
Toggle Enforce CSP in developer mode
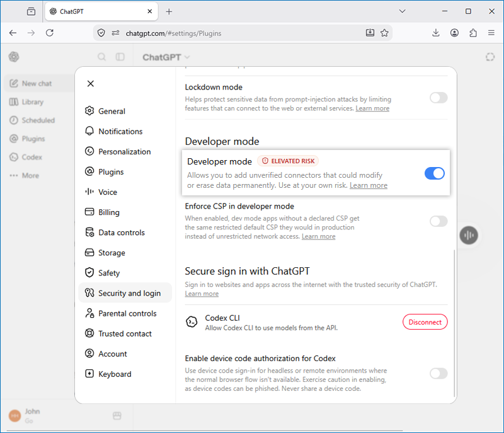coord(438,221)
